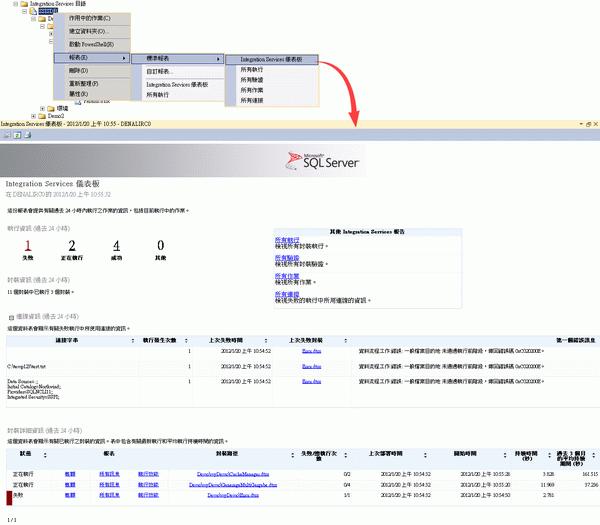Open CacheManager package path link
The image size is (600, 525).
233,474
